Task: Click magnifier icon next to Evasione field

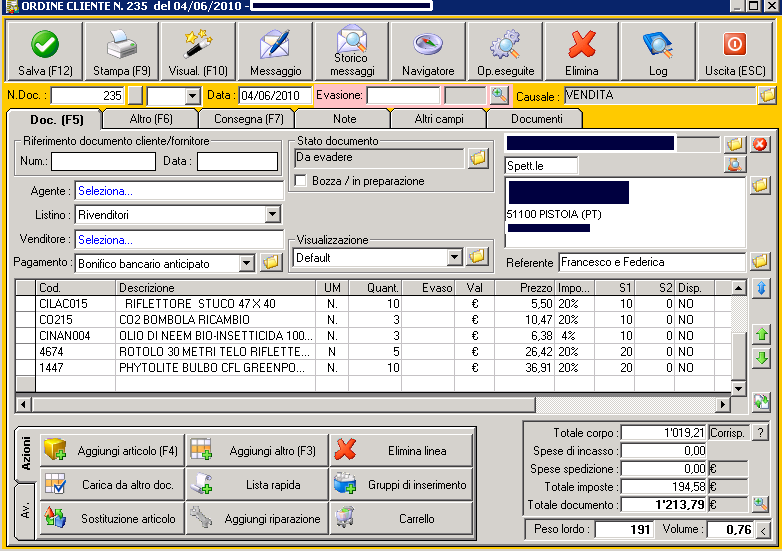Action: [499, 95]
